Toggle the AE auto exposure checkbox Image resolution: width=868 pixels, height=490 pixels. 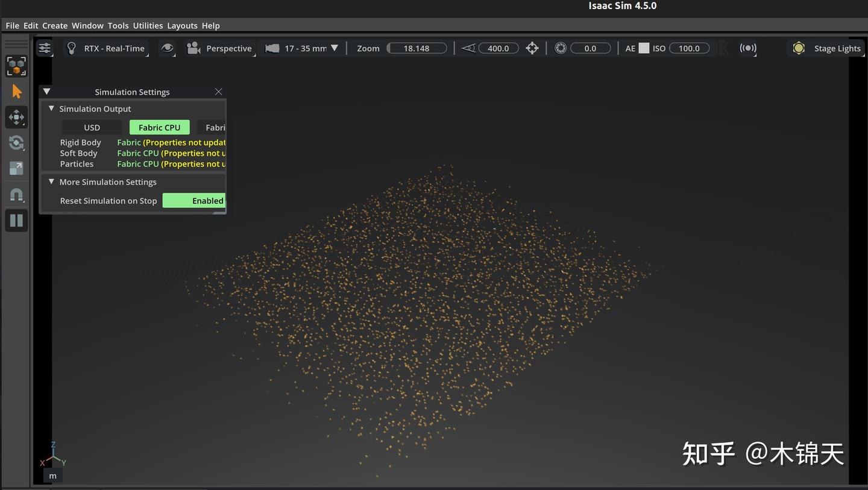(x=644, y=48)
